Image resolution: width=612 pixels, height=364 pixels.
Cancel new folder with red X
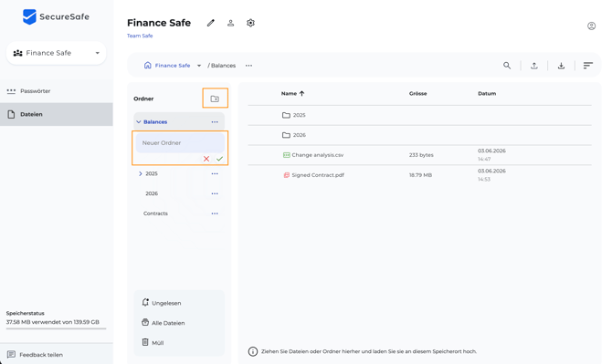coord(206,159)
